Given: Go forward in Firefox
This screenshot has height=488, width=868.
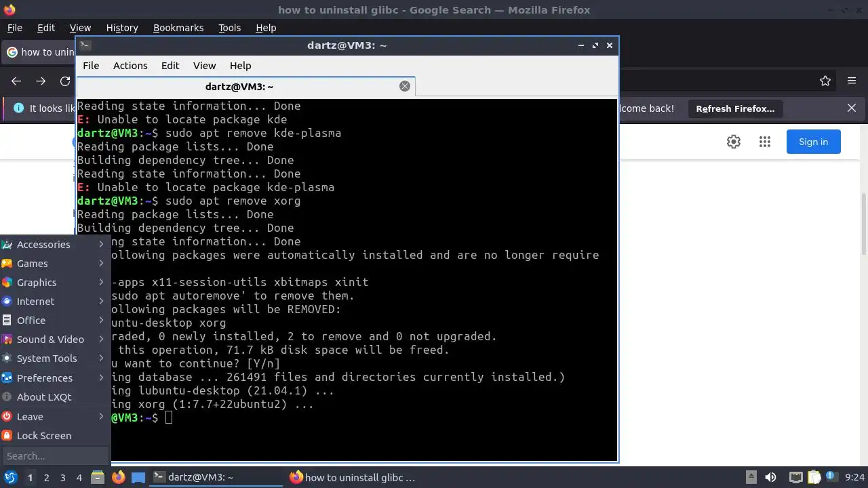Looking at the screenshot, I should [41, 81].
